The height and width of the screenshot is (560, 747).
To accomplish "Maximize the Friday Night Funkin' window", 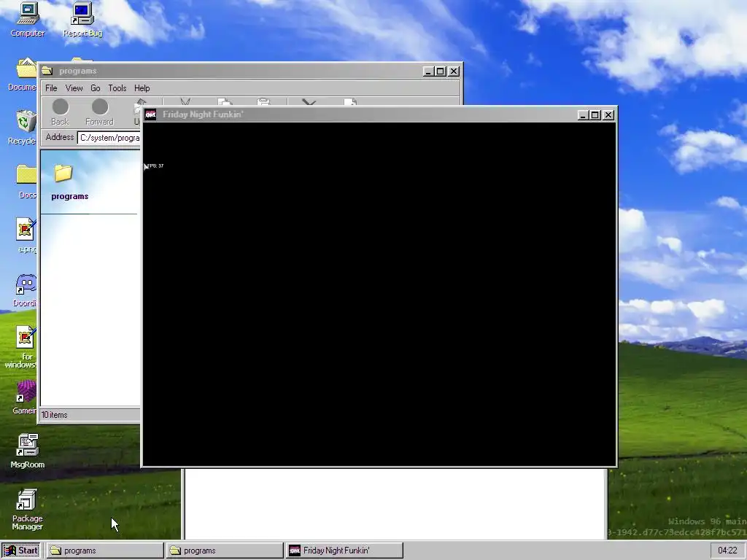I will [595, 115].
